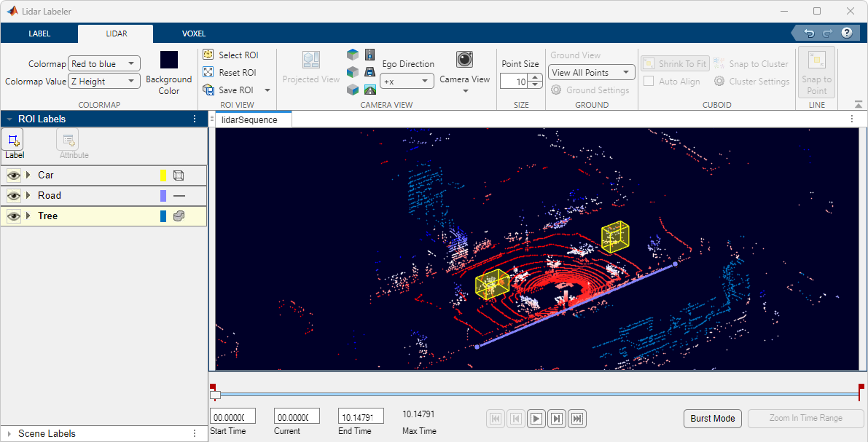This screenshot has height=442, width=868.
Task: Click the Current time input field
Action: (296, 416)
